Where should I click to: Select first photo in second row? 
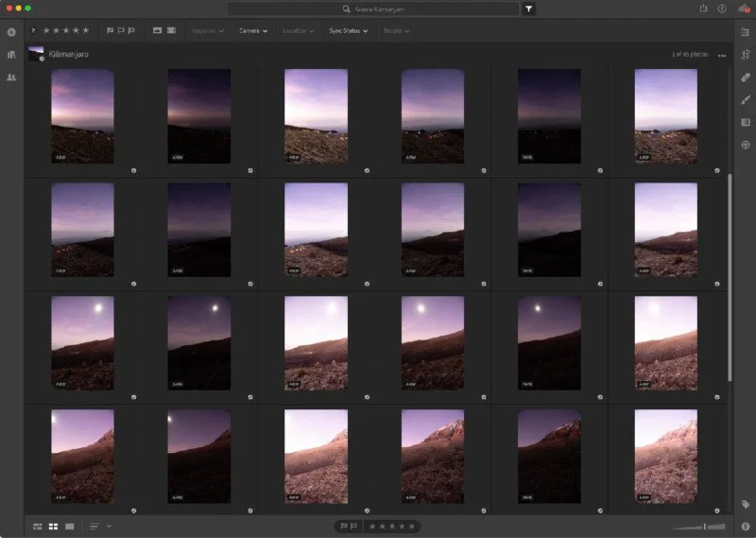[x=82, y=230]
